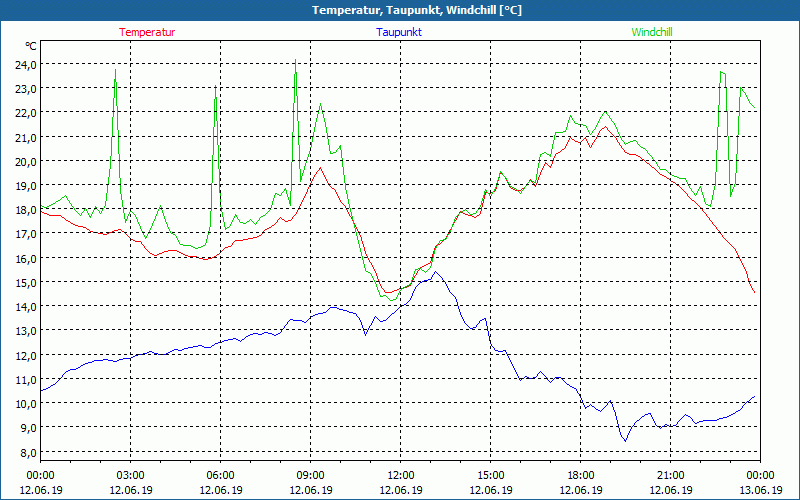Select the 11,0 y-axis value
Viewport: 800px width, 500px height.
point(26,379)
